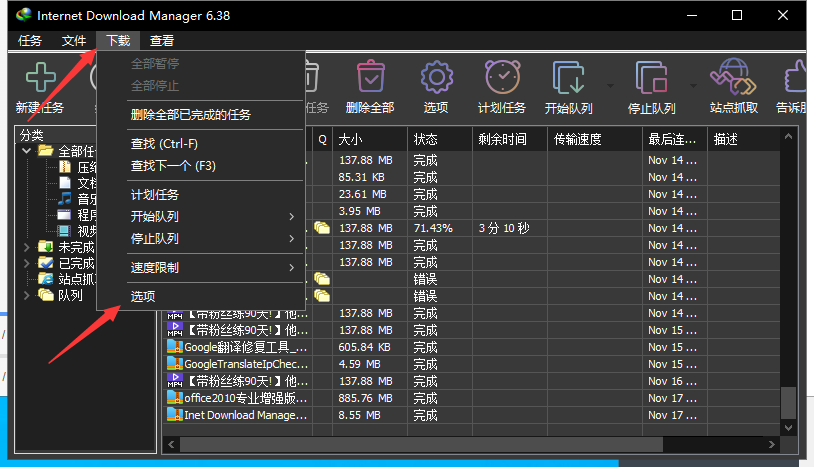Open 选项 gear icon in toolbar
This screenshot has width=814, height=467.
point(435,77)
